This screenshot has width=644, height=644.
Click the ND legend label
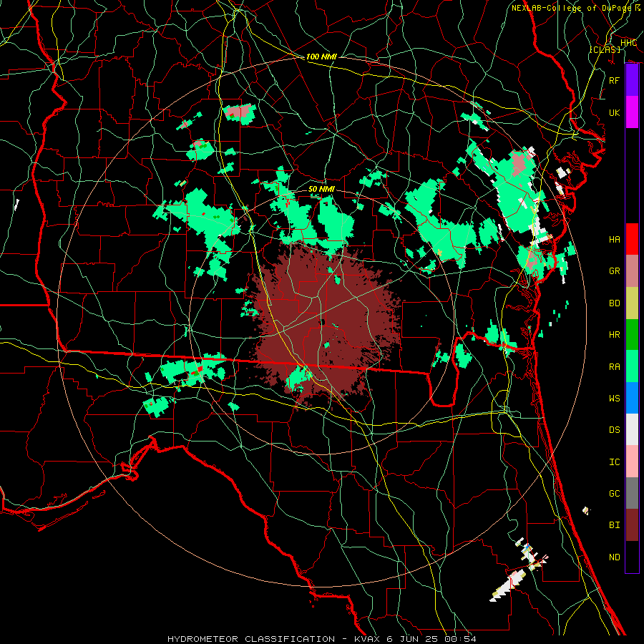coord(615,557)
